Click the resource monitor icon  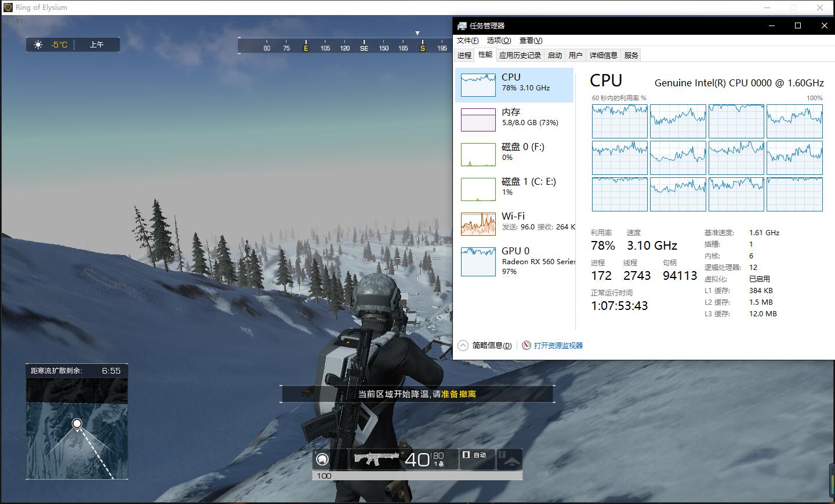527,345
